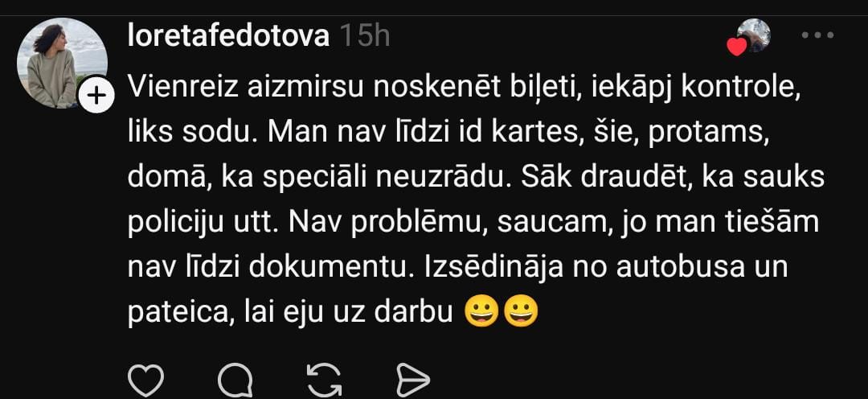
Task: Click the text line beginning "liks sodu"
Action: click(x=449, y=134)
